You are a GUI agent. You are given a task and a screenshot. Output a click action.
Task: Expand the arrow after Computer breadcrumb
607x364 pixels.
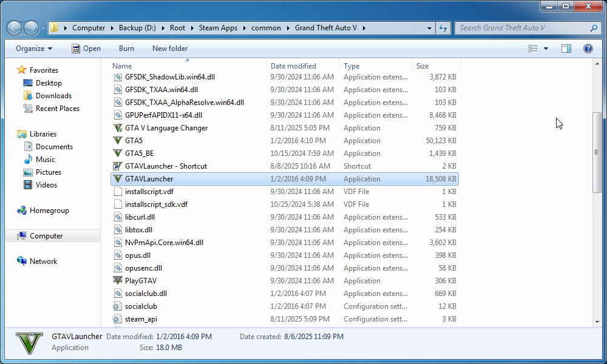point(112,28)
